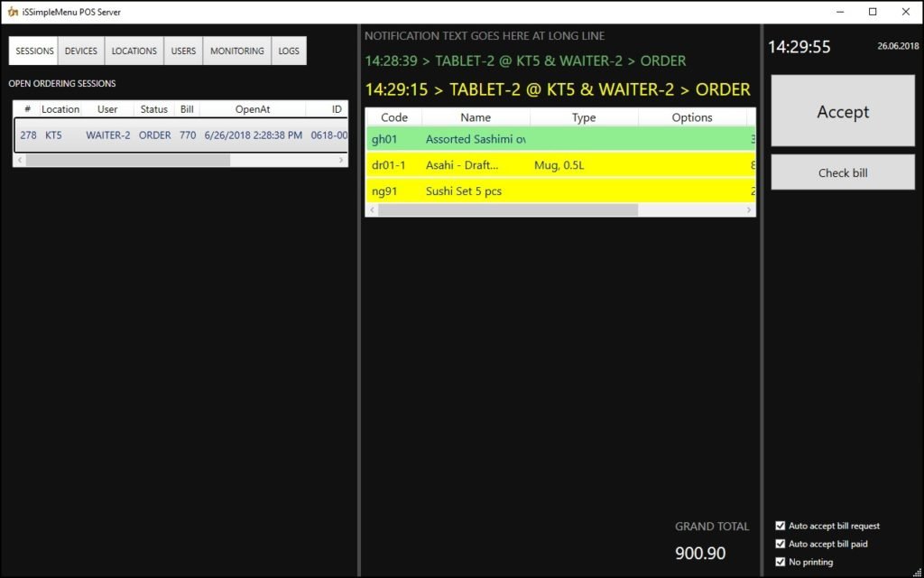Select session row 278 for KT5
Screen dimensions: 924x578
[180, 135]
